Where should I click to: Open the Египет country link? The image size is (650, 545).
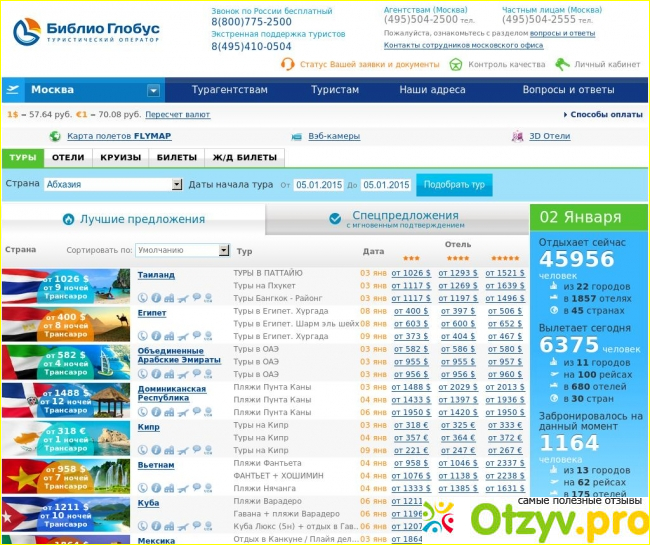pos(151,312)
